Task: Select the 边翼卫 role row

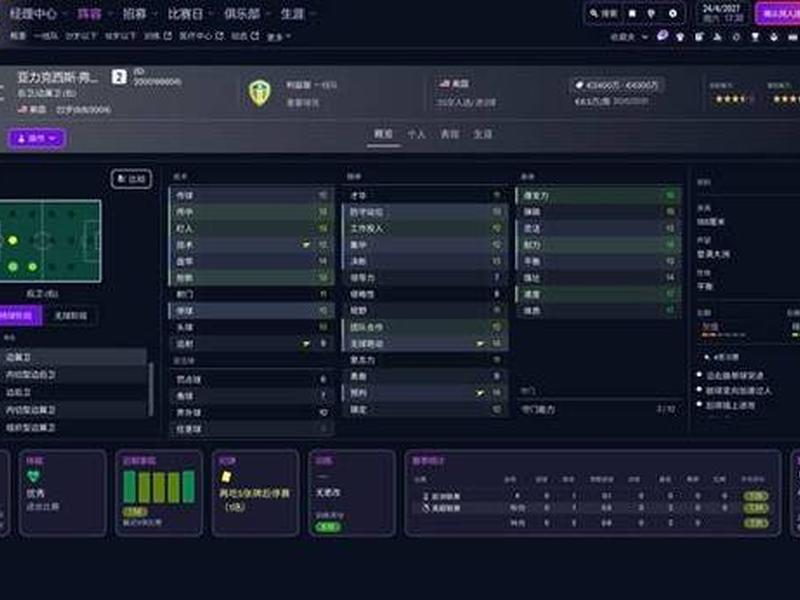Action: pos(74,357)
